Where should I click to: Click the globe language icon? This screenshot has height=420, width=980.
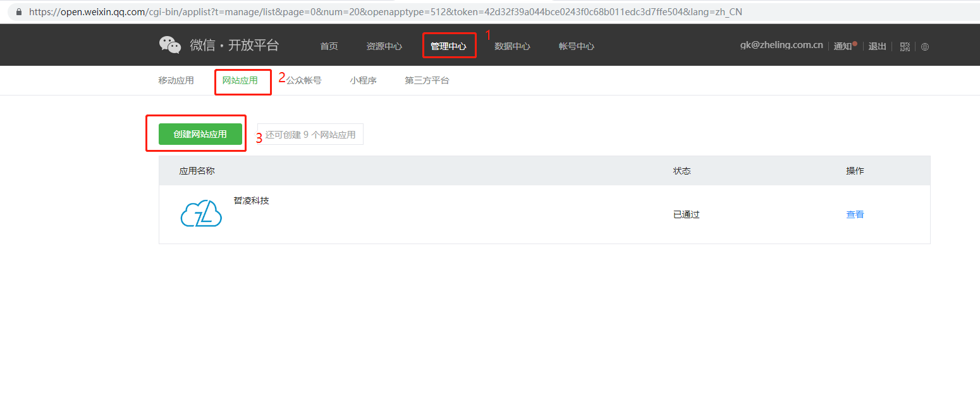pos(925,46)
